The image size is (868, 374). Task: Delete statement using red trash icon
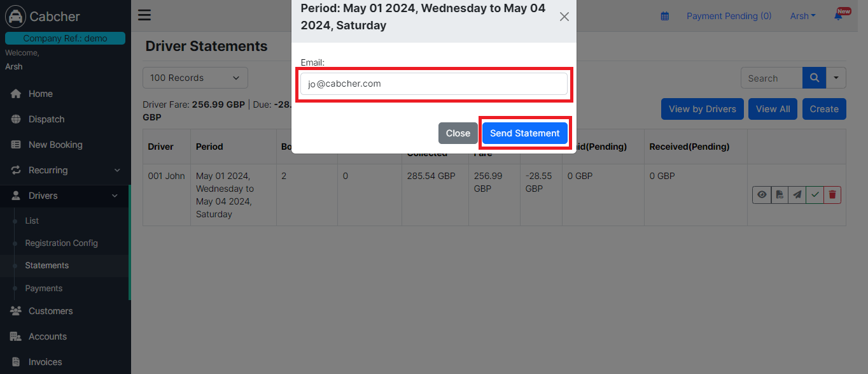[832, 195]
